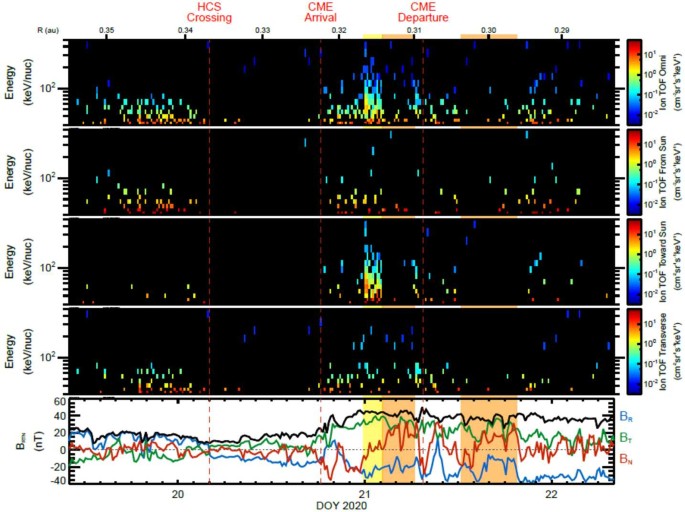Click the HCS Crossing dashed line in magnetic panel
This screenshot has height=512, width=685.
pyautogui.click(x=209, y=441)
